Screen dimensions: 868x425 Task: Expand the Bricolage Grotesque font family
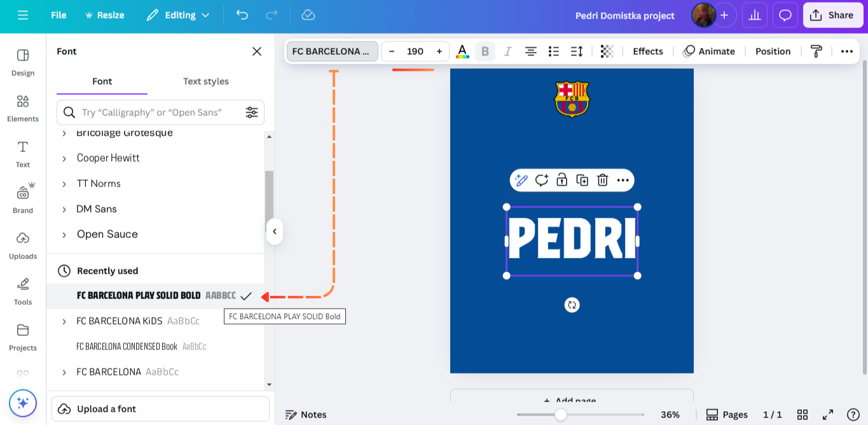pos(64,133)
